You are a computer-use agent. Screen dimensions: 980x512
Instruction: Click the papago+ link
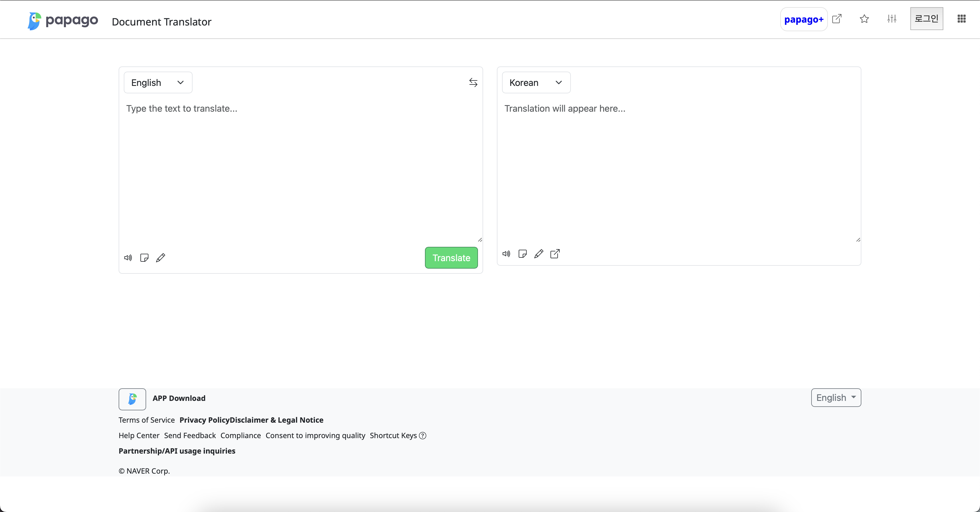point(803,19)
